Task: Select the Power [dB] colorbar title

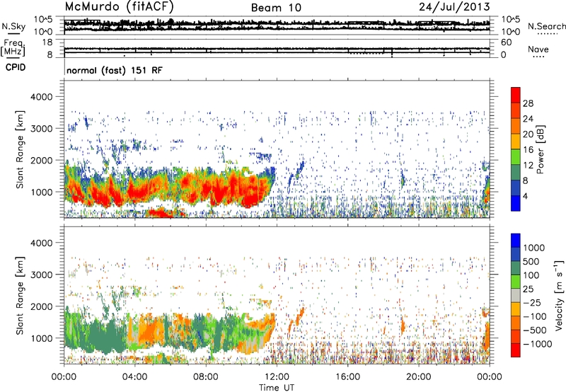Action: tap(541, 149)
